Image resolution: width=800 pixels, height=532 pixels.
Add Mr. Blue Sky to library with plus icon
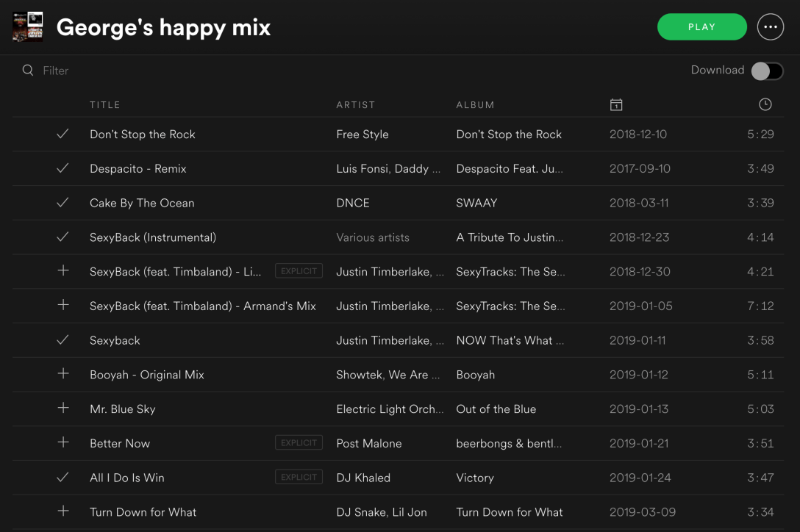point(63,409)
